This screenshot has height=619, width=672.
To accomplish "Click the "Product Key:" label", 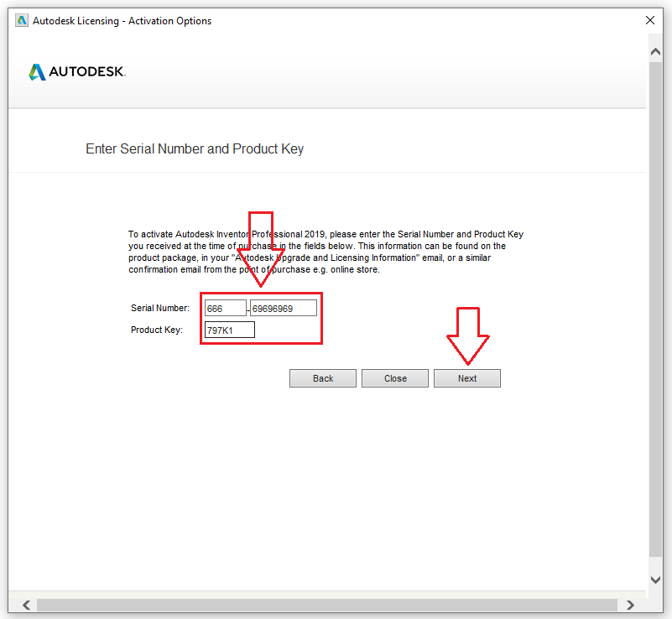I will [x=157, y=330].
